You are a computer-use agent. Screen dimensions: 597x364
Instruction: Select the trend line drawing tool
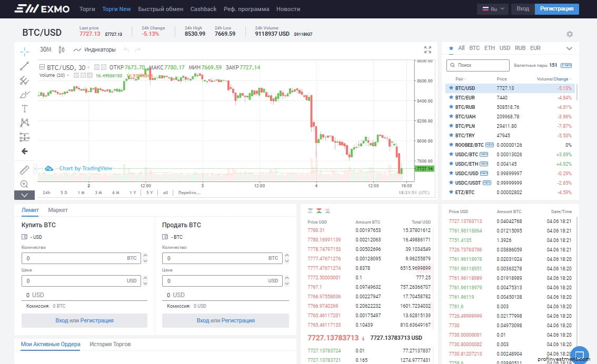click(25, 66)
